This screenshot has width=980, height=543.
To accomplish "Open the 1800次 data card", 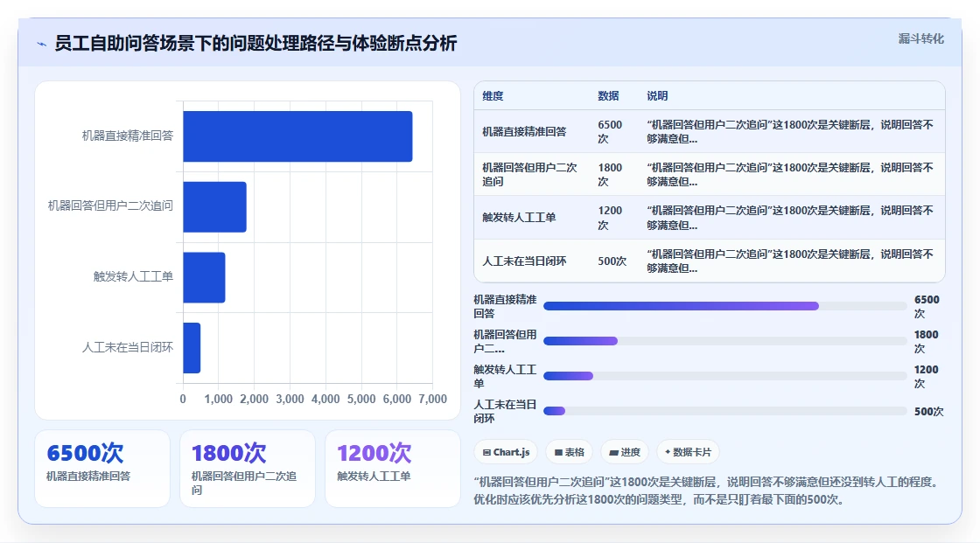I will point(248,469).
